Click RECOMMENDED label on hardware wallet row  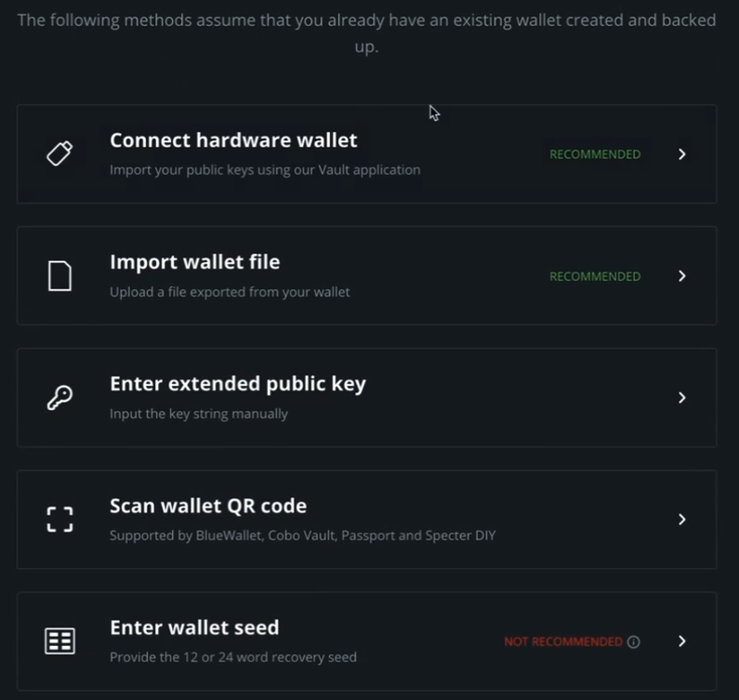click(595, 154)
